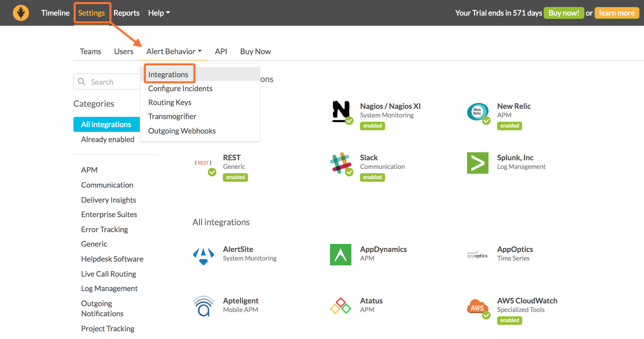Image resolution: width=644 pixels, height=339 pixels.
Task: Expand the Help dropdown menu
Action: click(x=159, y=13)
